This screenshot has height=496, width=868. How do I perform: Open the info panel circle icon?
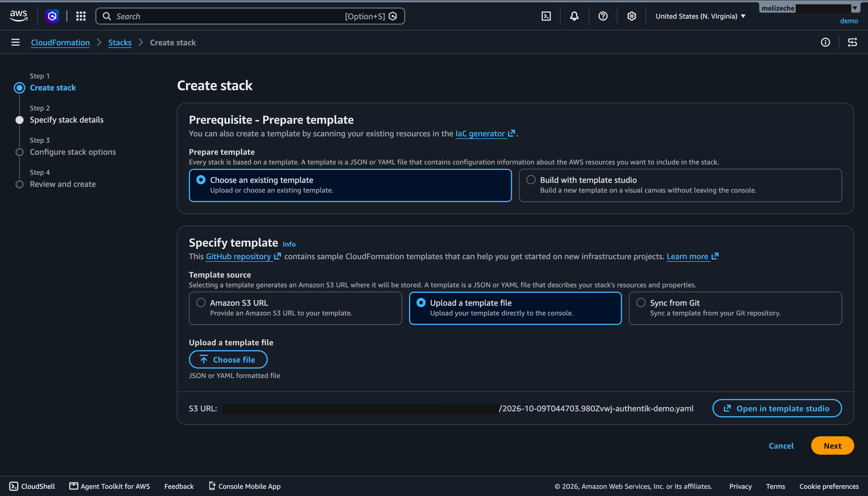826,42
